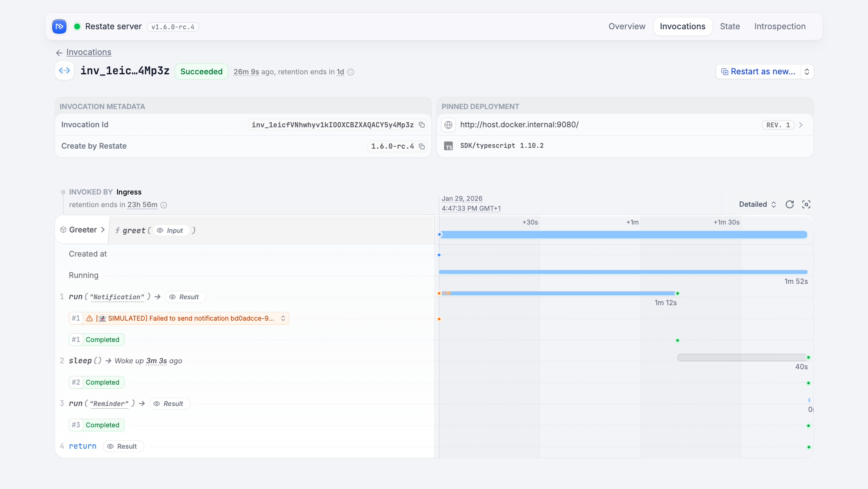The height and width of the screenshot is (489, 868).
Task: View the greet Input payload
Action: (x=171, y=230)
